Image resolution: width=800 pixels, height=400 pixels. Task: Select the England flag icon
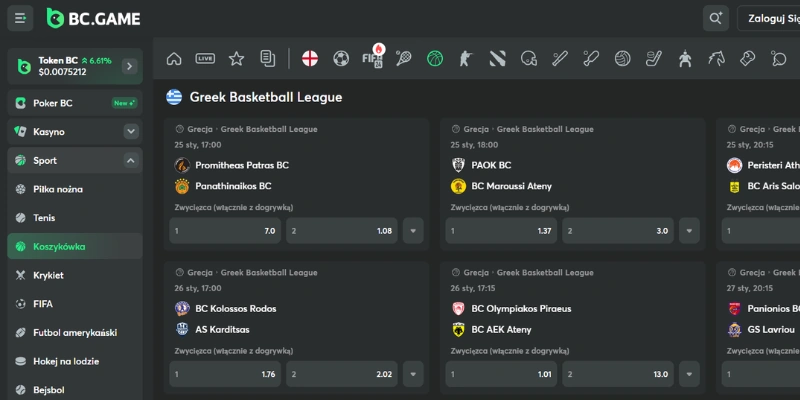[x=310, y=59]
